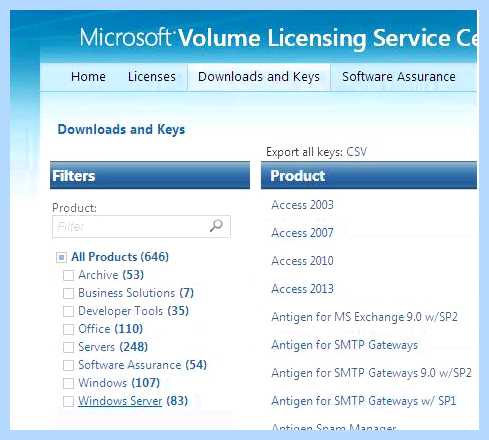Click the Product filter text field
489x440 pixels.
[141, 227]
